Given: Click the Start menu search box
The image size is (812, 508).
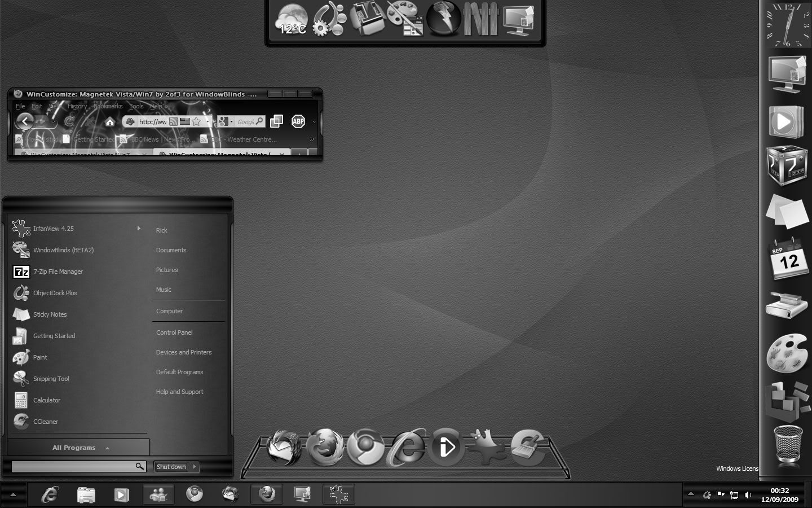Looking at the screenshot, I should tap(78, 466).
